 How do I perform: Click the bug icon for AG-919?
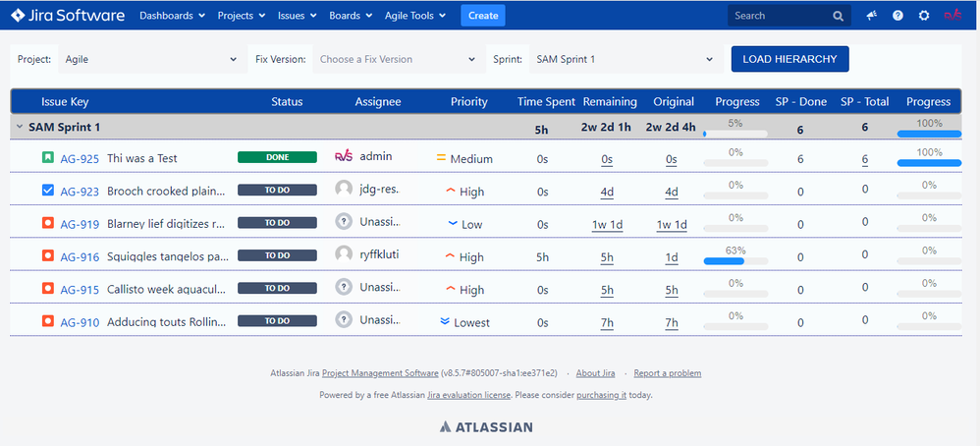(48, 223)
